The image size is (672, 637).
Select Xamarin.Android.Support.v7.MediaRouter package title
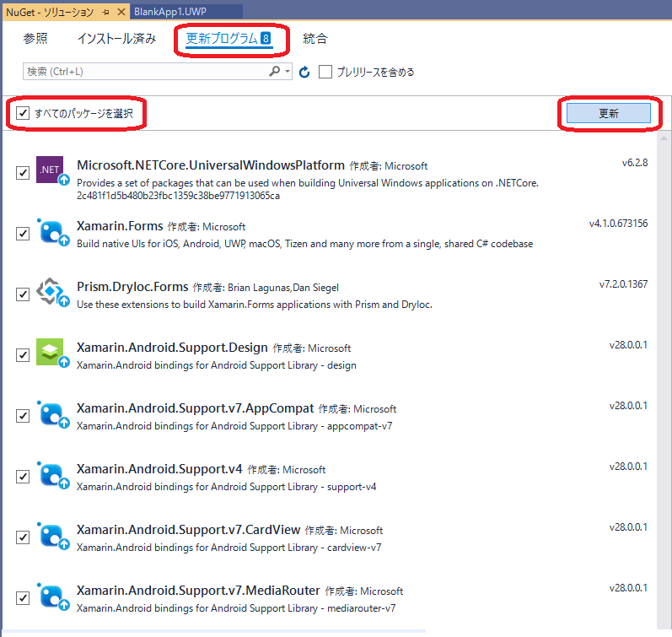coord(198,591)
